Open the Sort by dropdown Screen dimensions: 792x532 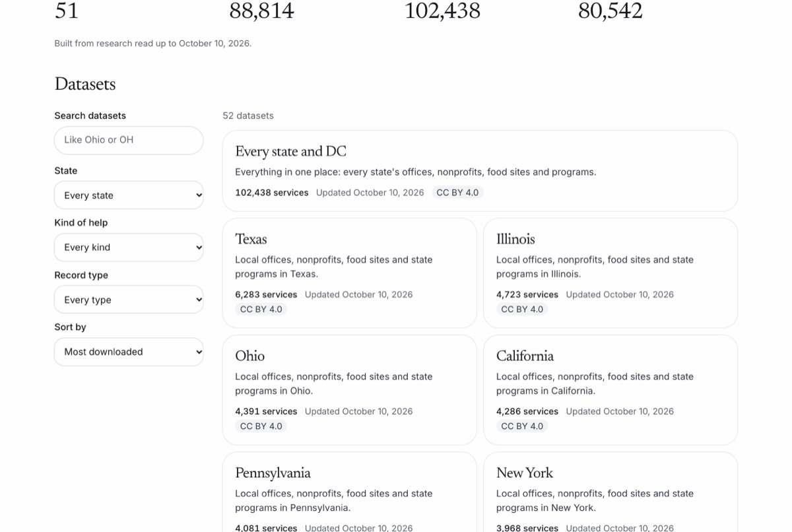point(129,352)
